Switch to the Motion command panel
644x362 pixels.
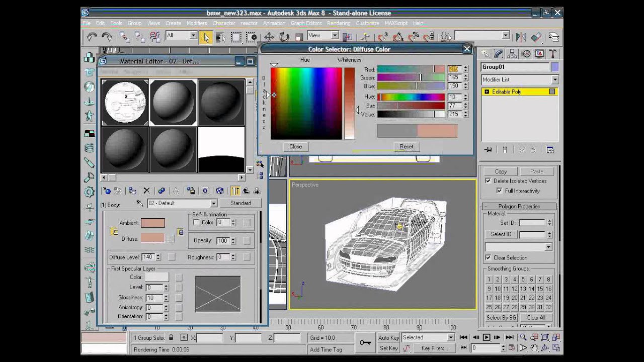526,54
